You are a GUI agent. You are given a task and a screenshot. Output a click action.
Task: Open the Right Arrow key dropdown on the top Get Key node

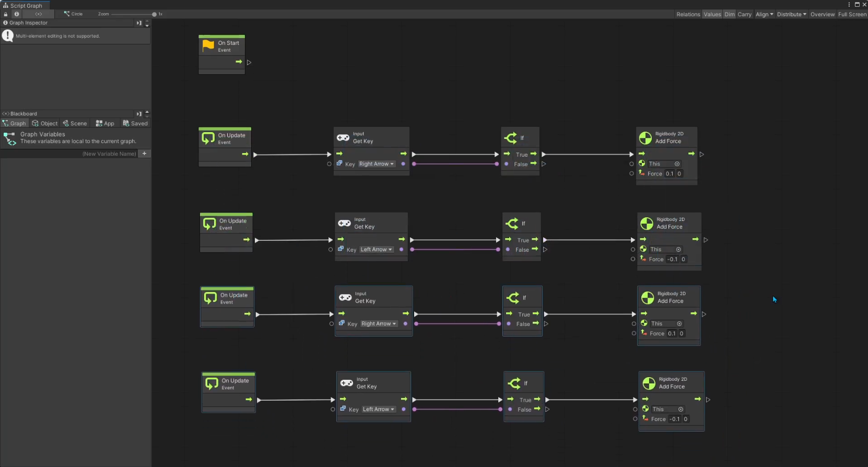(376, 164)
